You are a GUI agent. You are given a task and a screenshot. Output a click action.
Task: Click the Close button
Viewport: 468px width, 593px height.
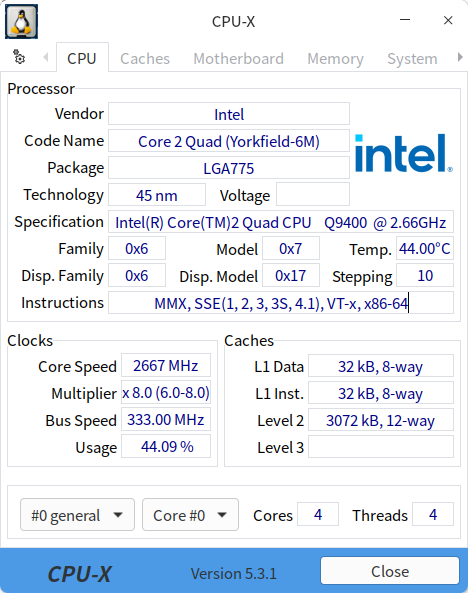click(390, 571)
